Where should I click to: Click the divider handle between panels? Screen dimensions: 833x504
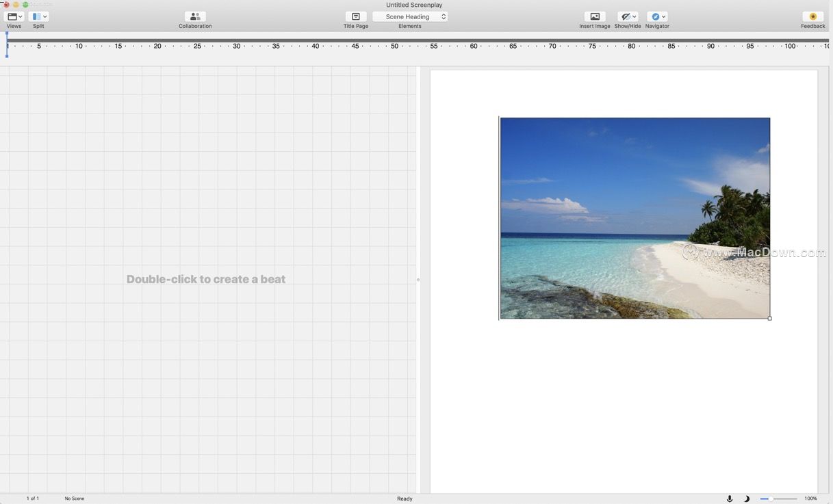(418, 279)
